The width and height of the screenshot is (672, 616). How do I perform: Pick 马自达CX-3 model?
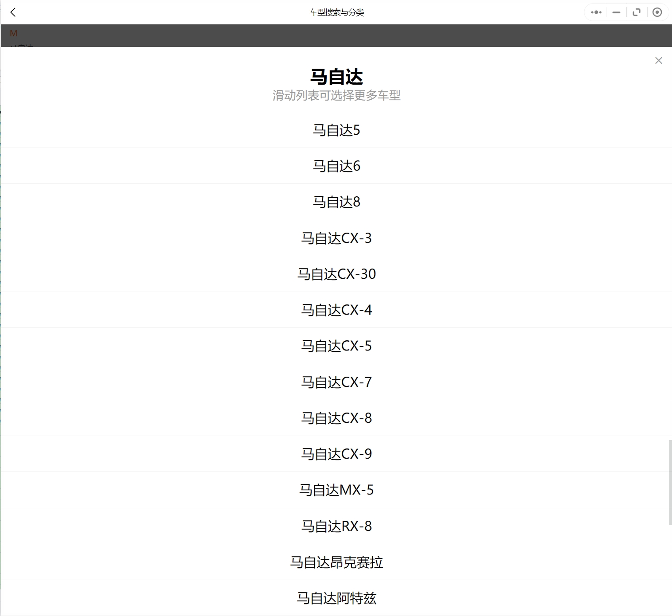(336, 238)
